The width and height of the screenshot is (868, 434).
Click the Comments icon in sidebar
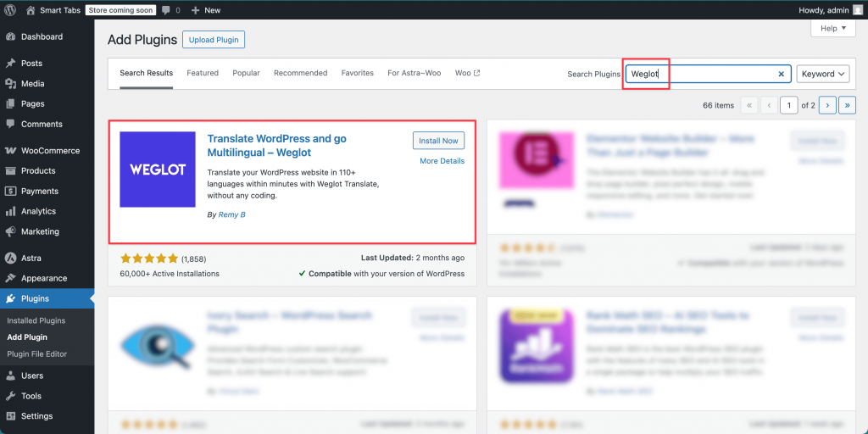(10, 124)
